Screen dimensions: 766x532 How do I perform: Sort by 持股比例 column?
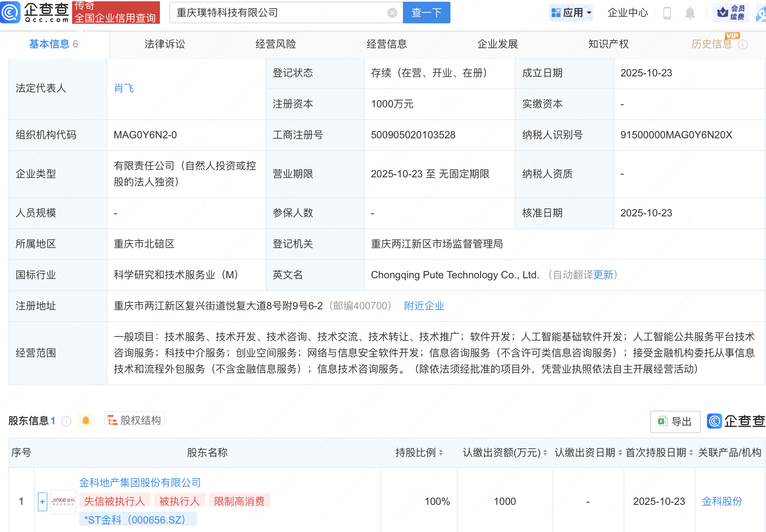(x=441, y=453)
